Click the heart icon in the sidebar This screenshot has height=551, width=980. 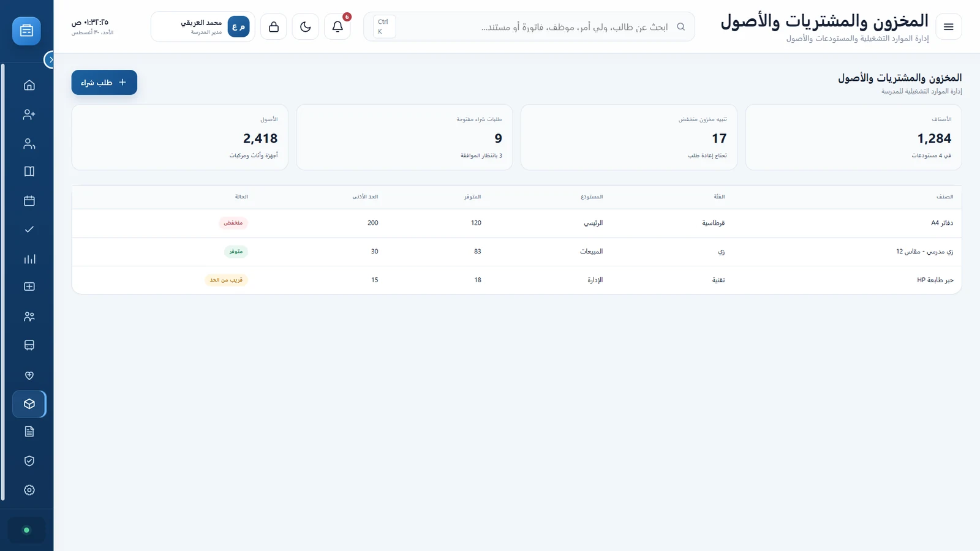[x=29, y=375]
